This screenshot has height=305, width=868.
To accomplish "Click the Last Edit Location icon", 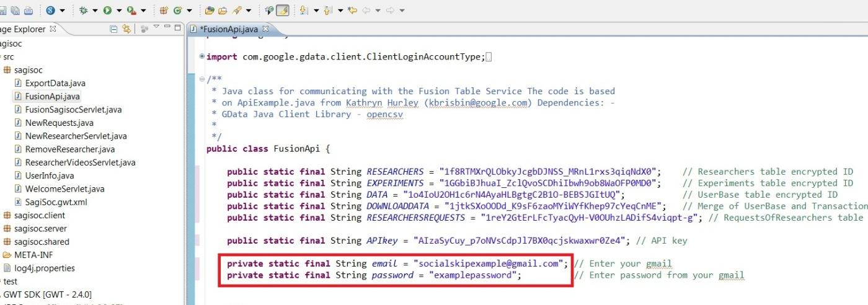I will click(353, 10).
